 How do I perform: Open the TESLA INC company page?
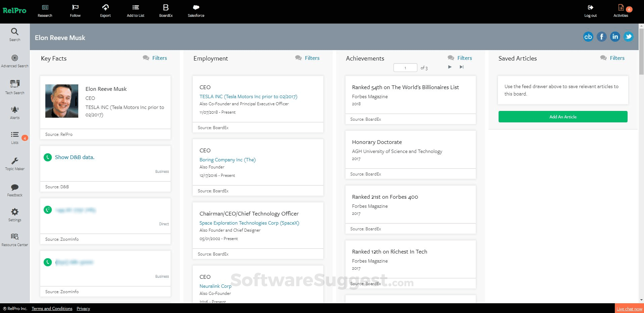[x=248, y=96]
